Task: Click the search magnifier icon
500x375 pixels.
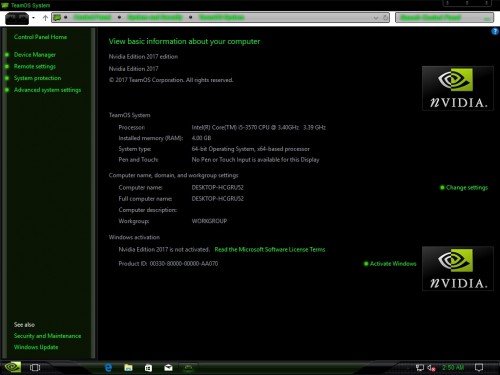Action: click(x=488, y=18)
